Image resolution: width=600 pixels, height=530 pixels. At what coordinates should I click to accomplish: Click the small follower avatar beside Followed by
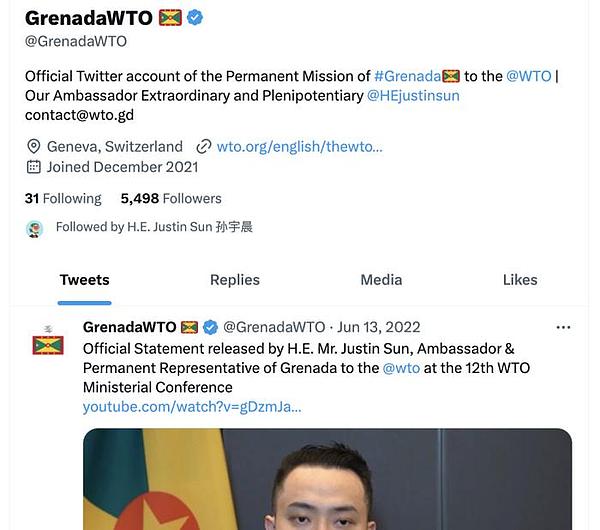tap(34, 229)
